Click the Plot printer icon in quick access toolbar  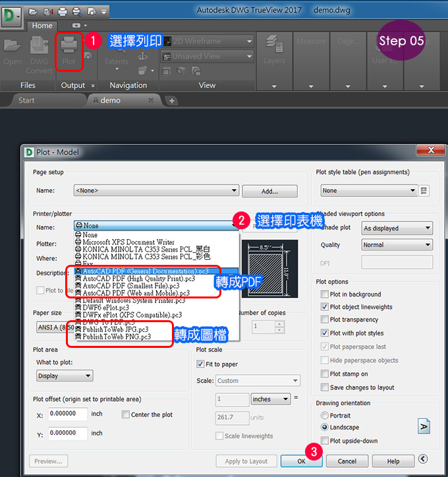point(63,12)
